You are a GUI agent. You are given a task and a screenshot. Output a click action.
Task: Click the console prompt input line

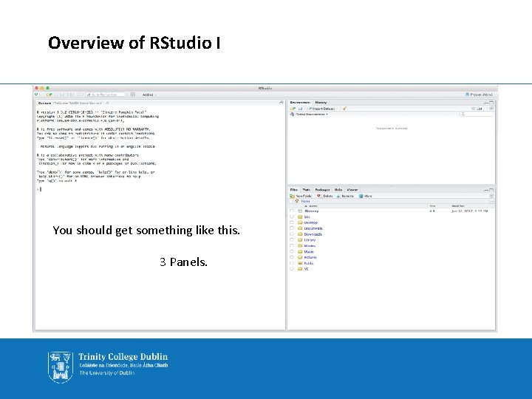(x=160, y=189)
